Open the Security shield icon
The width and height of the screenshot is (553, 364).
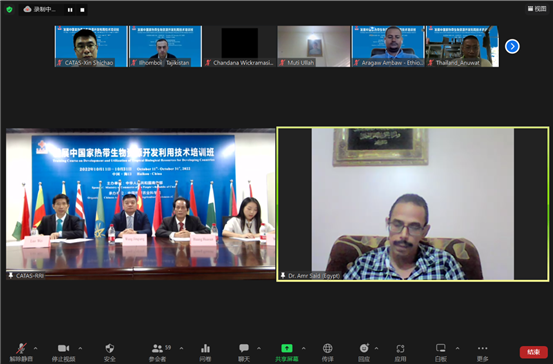click(x=110, y=348)
